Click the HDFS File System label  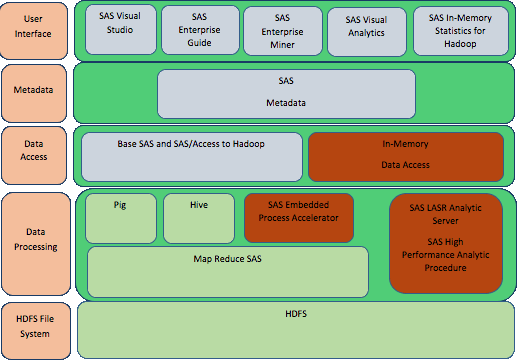pyautogui.click(x=36, y=331)
